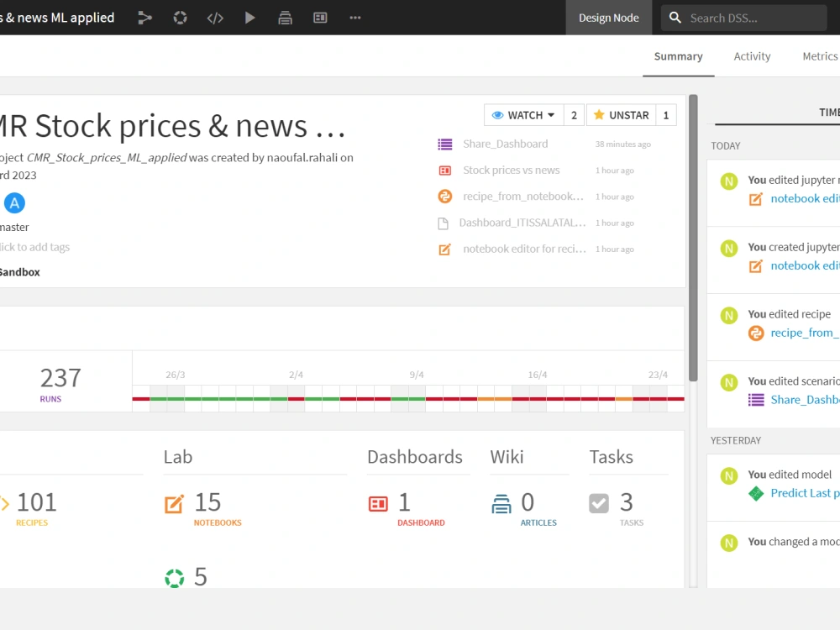This screenshot has height=630, width=840.
Task: Switch to the Activity tab
Action: point(752,56)
